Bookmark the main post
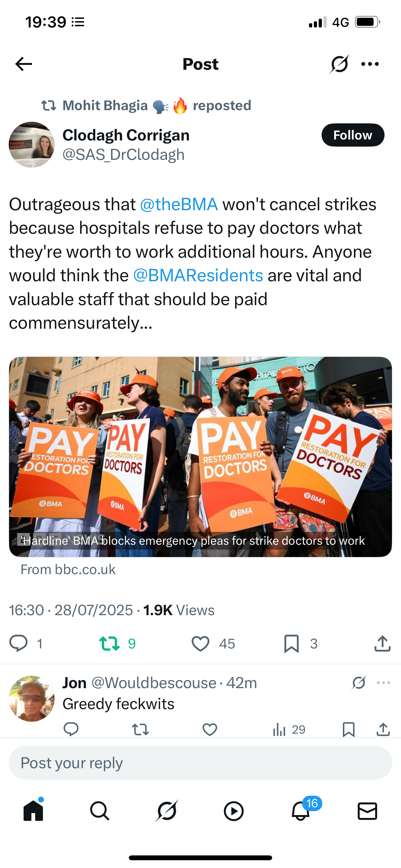The width and height of the screenshot is (401, 868). (x=292, y=643)
